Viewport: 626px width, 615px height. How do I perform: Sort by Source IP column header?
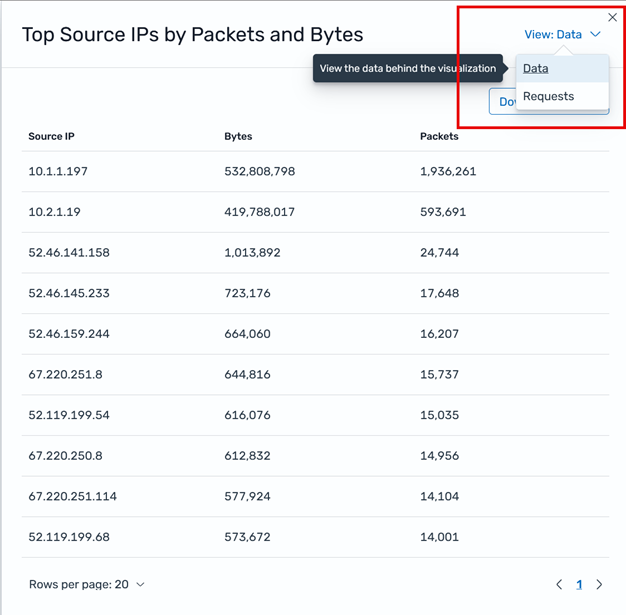tap(52, 136)
